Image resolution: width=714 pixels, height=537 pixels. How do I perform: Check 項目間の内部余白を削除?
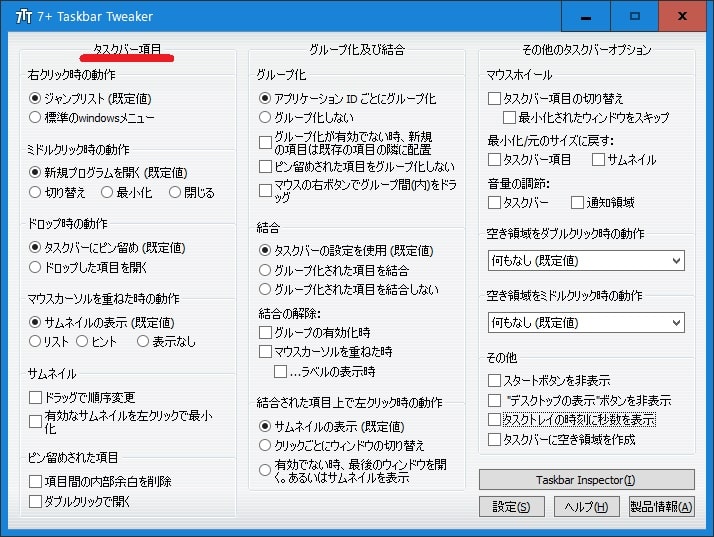(35, 481)
